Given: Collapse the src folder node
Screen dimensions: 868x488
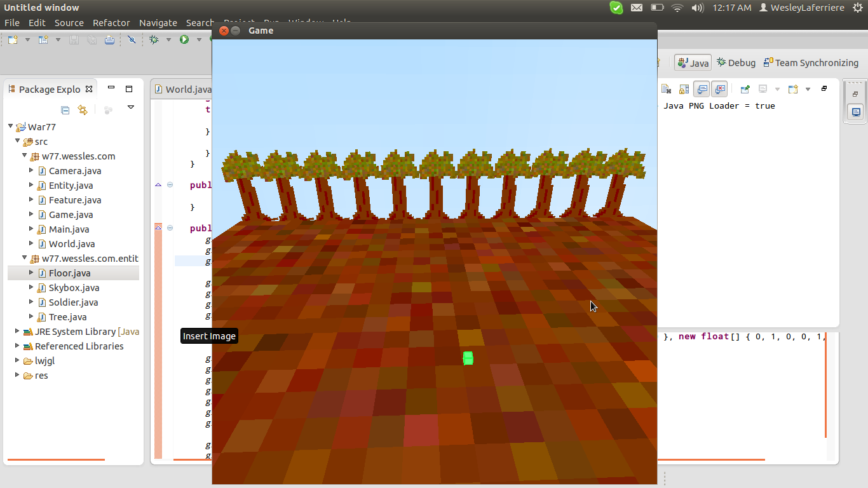Looking at the screenshot, I should 17,141.
